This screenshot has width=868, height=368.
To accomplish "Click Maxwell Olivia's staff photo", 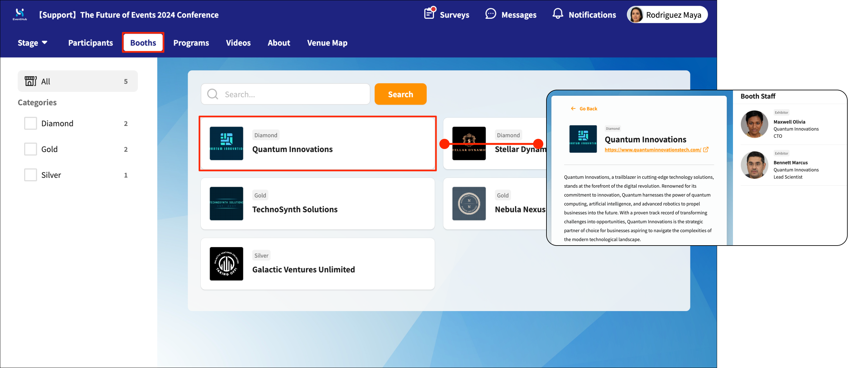I will pos(755,124).
